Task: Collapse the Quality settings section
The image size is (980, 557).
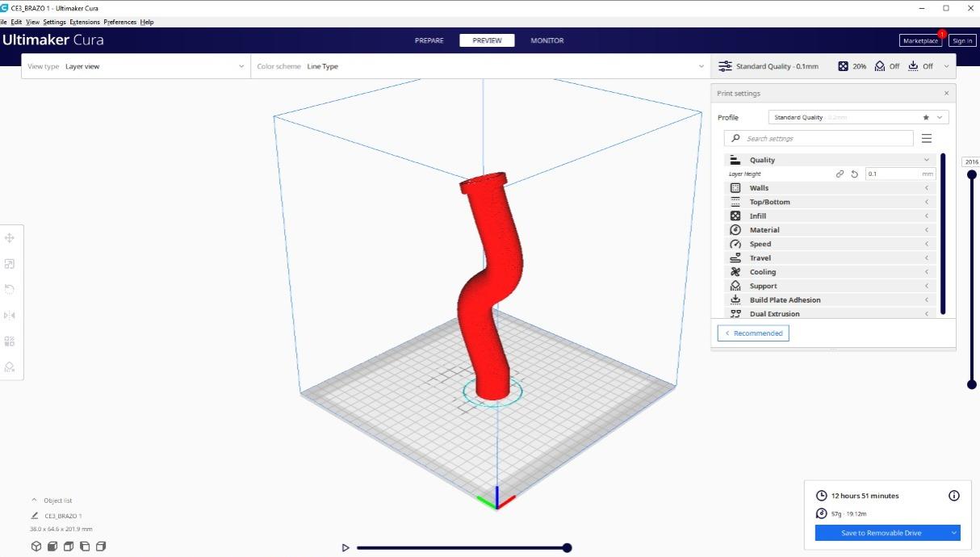Action: 831,160
